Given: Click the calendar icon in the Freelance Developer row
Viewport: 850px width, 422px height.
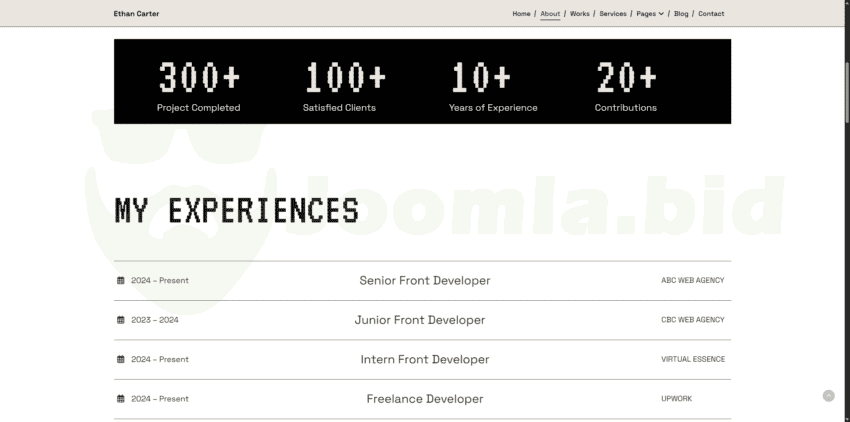Looking at the screenshot, I should click(121, 399).
